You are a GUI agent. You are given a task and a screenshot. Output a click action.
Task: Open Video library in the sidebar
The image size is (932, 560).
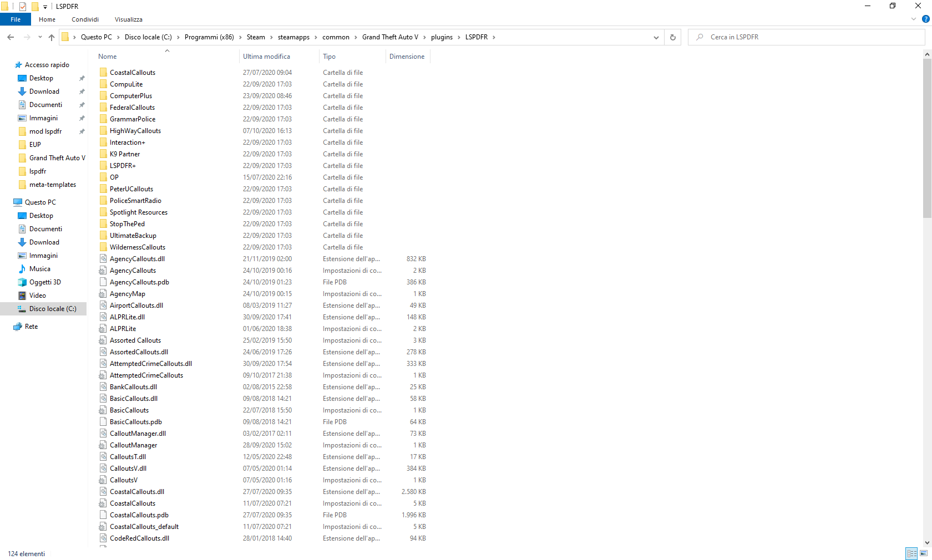[37, 296]
